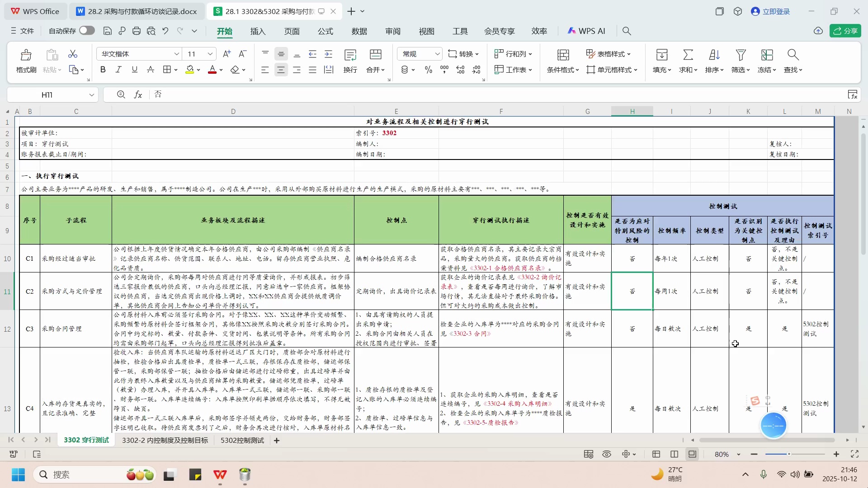The height and width of the screenshot is (488, 868).
Task: Click the zoom slider handle
Action: (x=789, y=454)
